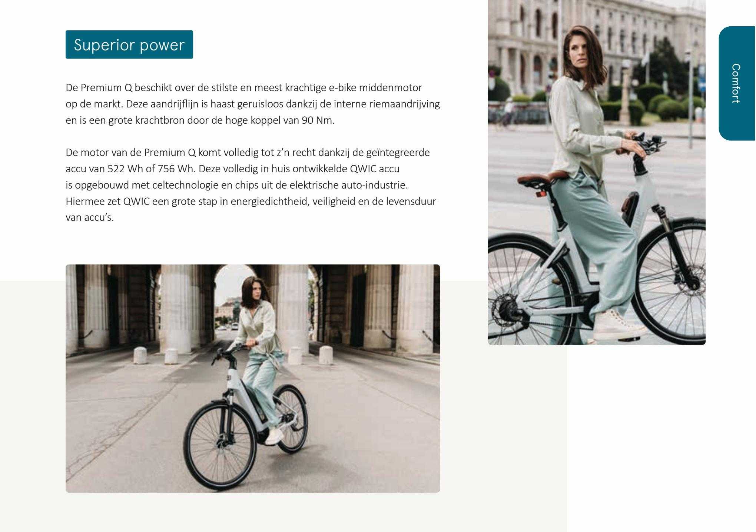756x532 pixels.
Task: Select the Superior power heading badge
Action: coord(129,44)
